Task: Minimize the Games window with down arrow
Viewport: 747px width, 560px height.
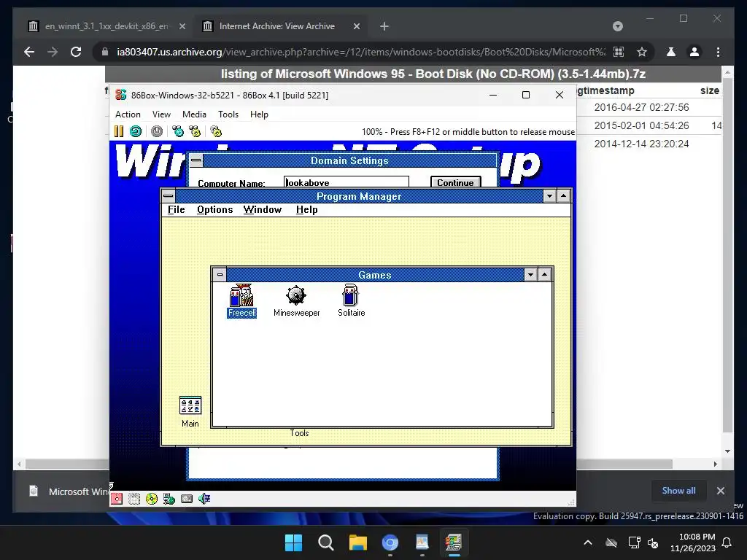Action: [x=531, y=275]
